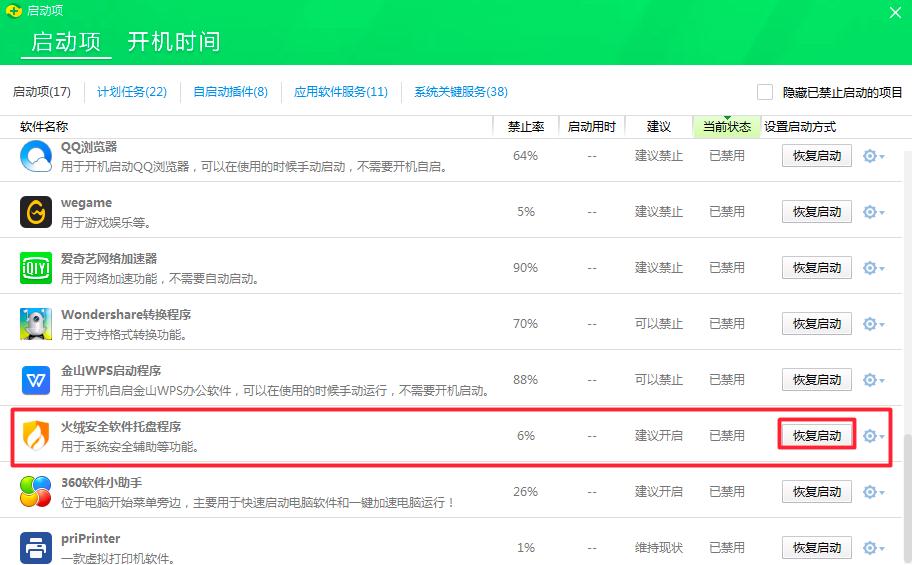Viewport: 912px width, 565px height.
Task: Switch to the 启动项 main tab
Action: [x=66, y=42]
